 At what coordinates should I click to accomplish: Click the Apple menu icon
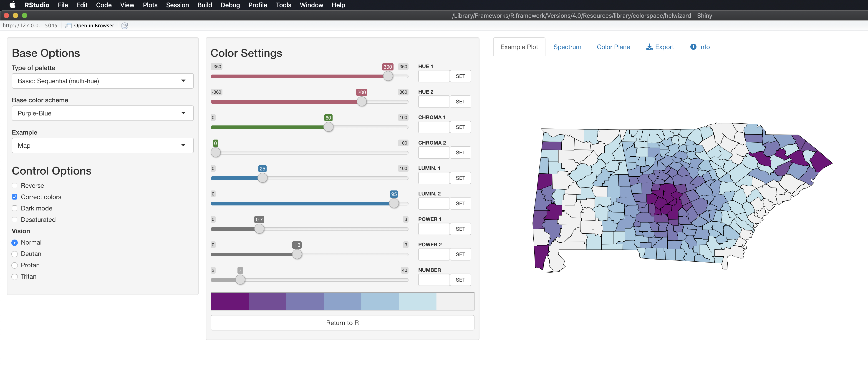(13, 5)
